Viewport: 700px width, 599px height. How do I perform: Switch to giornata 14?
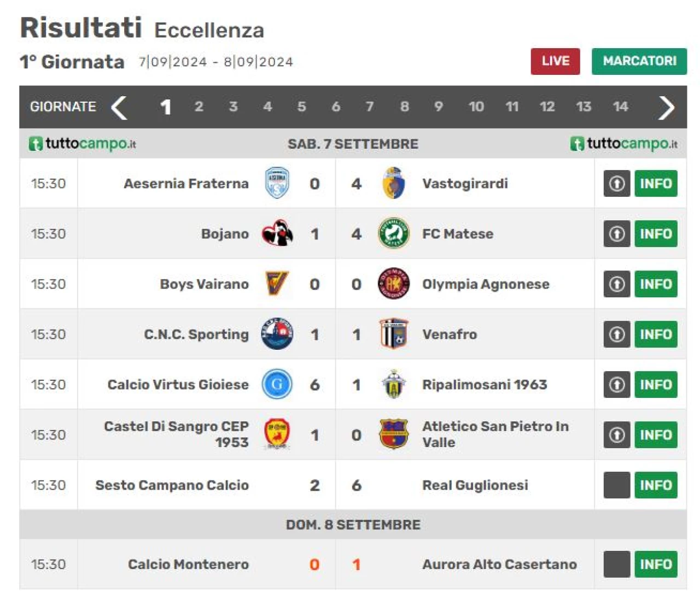click(x=620, y=107)
